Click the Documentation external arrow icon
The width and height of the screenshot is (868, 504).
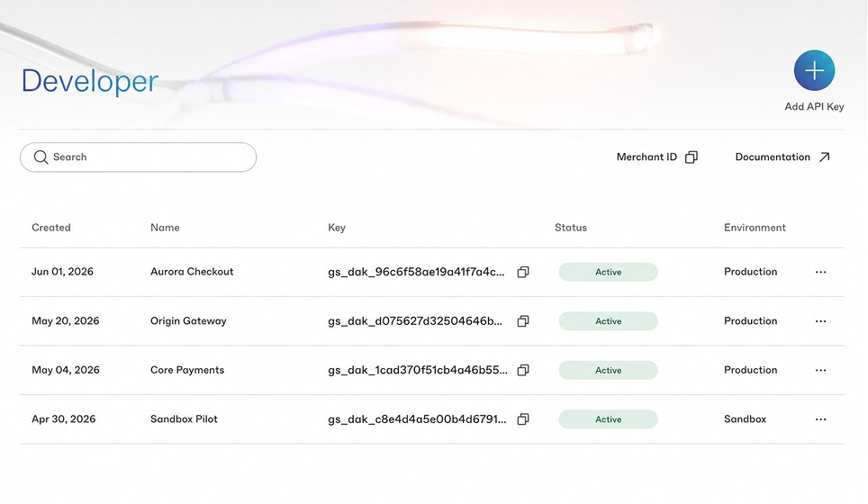pos(824,157)
